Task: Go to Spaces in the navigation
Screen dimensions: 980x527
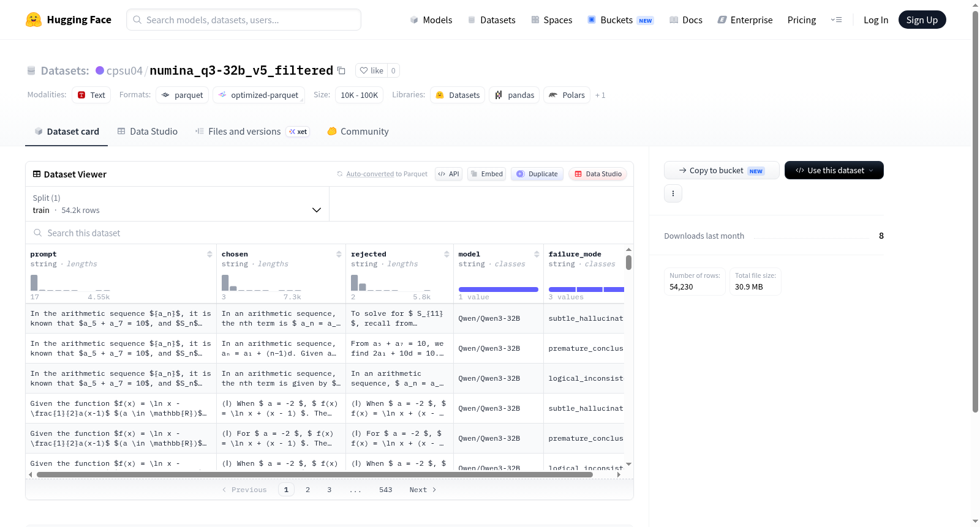Action: (x=552, y=20)
